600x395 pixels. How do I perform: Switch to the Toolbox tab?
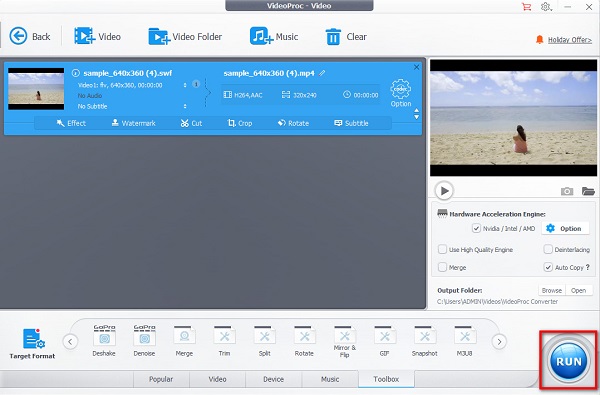[x=386, y=379]
